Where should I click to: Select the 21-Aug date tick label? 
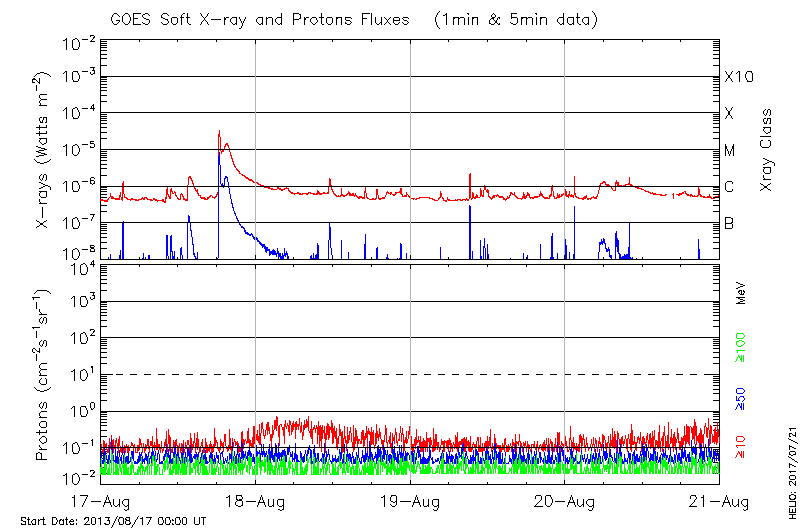click(719, 500)
